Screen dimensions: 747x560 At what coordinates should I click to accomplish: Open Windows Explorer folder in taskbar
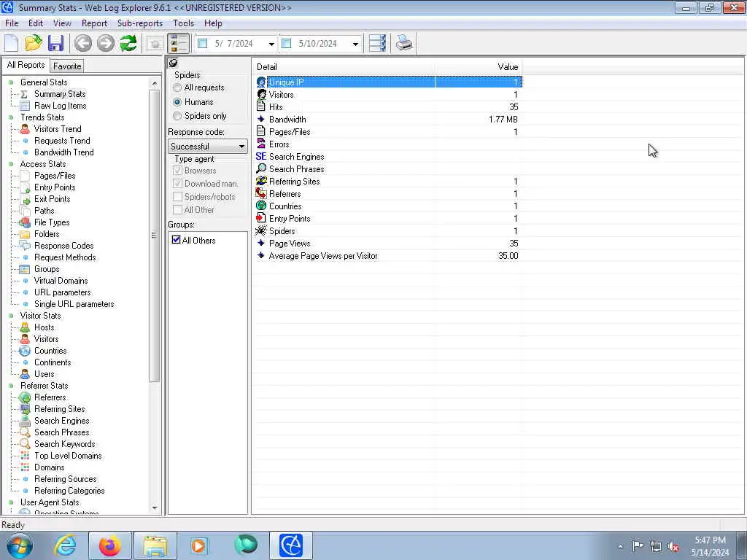click(x=155, y=545)
